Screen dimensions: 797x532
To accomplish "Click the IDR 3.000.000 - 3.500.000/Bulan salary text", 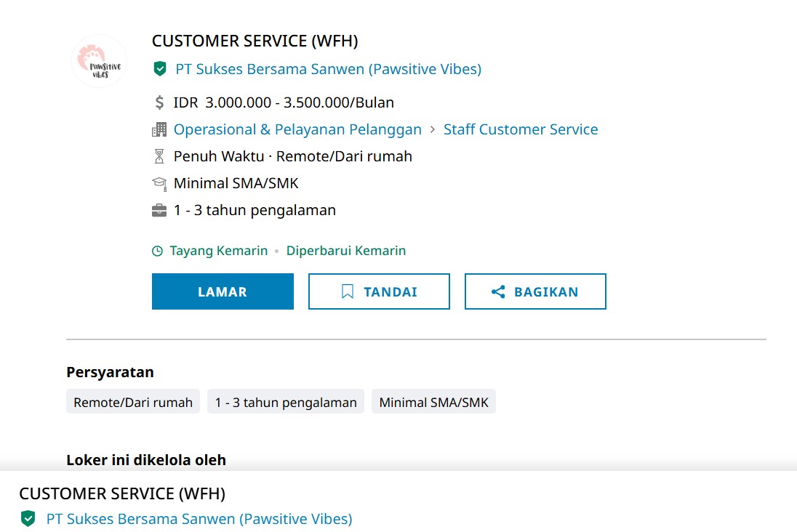I will click(x=284, y=102).
